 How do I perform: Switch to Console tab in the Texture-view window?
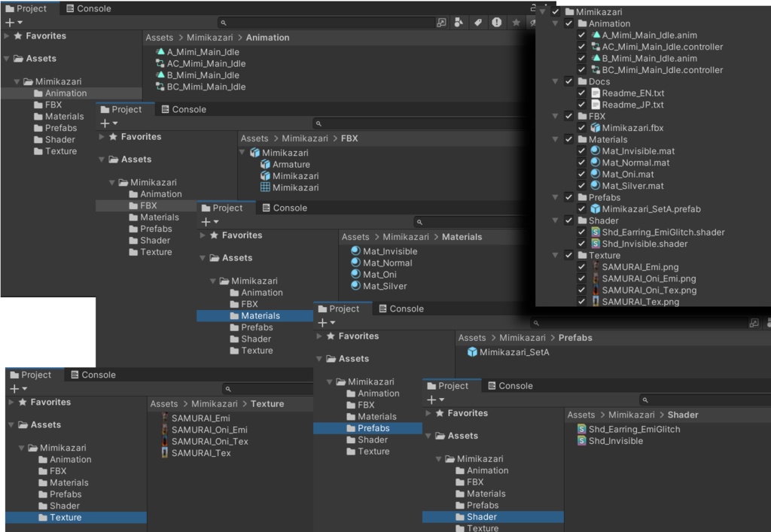pyautogui.click(x=93, y=375)
